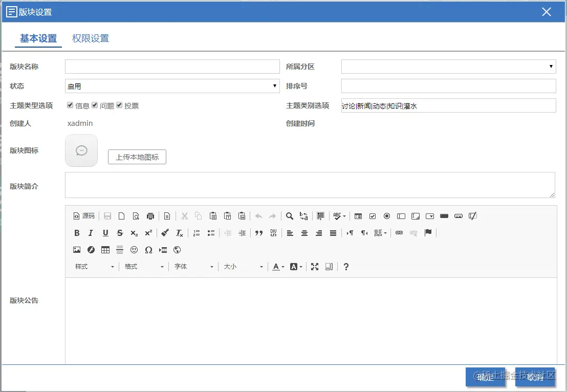
Task: Open the background color picker
Action: coord(296,267)
